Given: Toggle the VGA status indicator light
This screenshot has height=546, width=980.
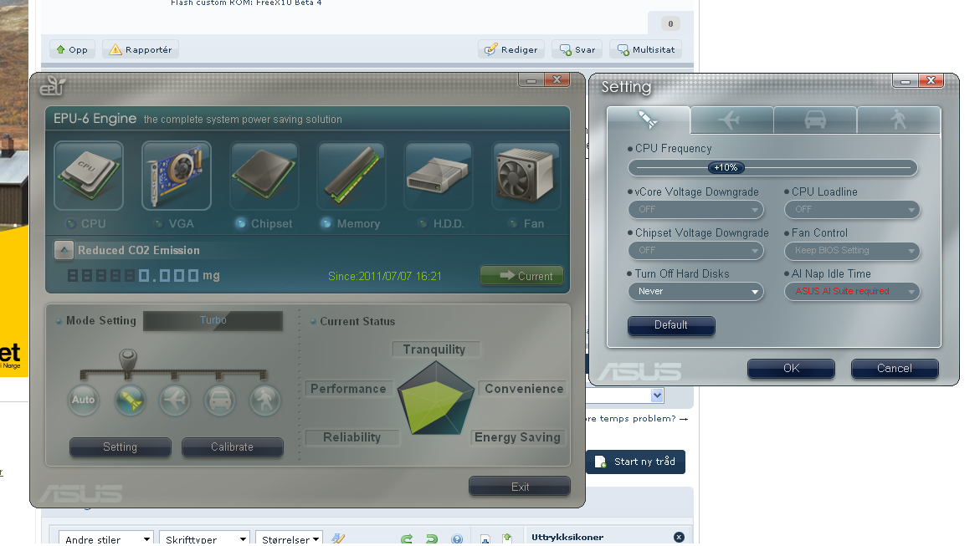Looking at the screenshot, I should [x=159, y=223].
